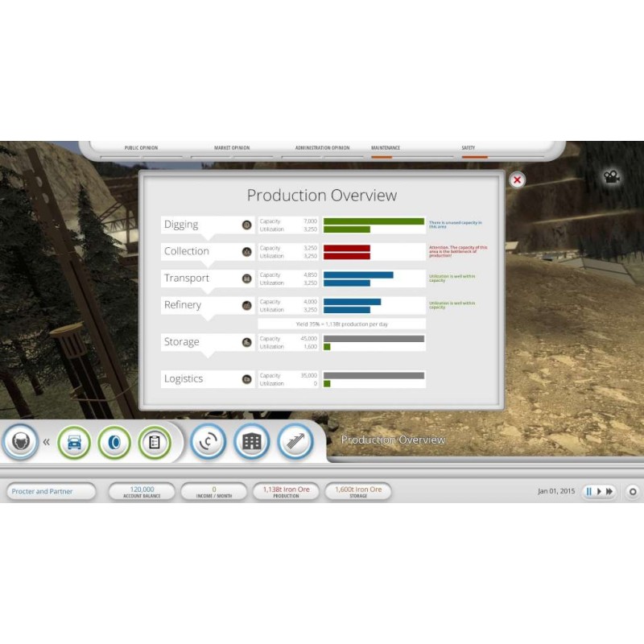Click the Procter and Partner company name
This screenshot has width=644, height=644.
tap(50, 491)
